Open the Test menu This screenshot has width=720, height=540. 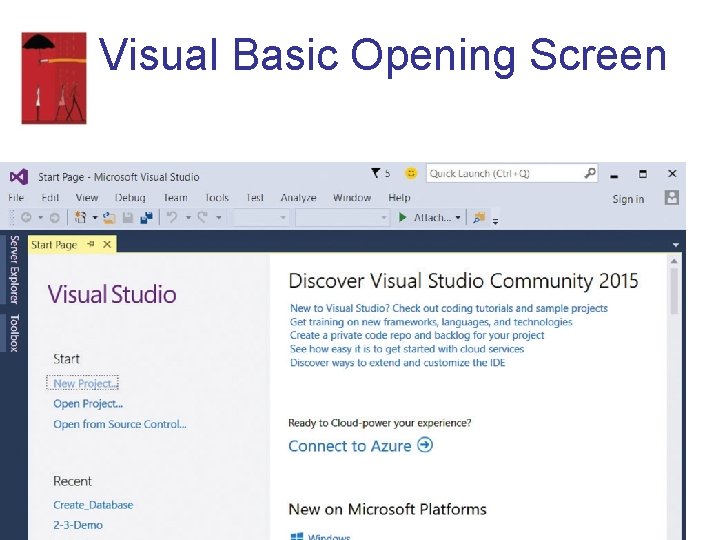pyautogui.click(x=255, y=197)
